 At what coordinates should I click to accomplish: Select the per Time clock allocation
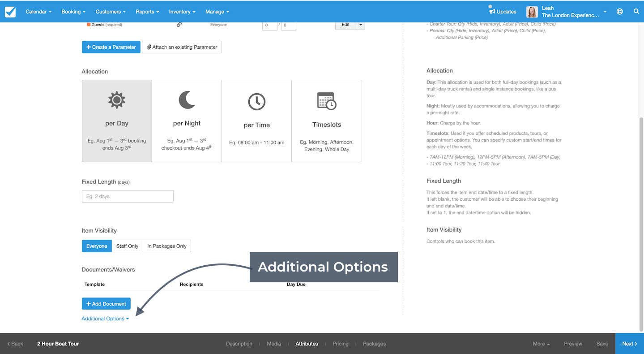(257, 121)
